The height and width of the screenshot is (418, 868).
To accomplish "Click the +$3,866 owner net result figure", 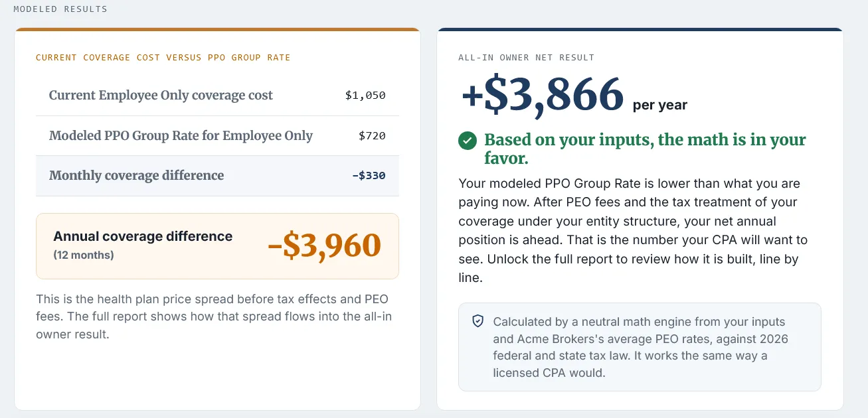I will point(543,94).
